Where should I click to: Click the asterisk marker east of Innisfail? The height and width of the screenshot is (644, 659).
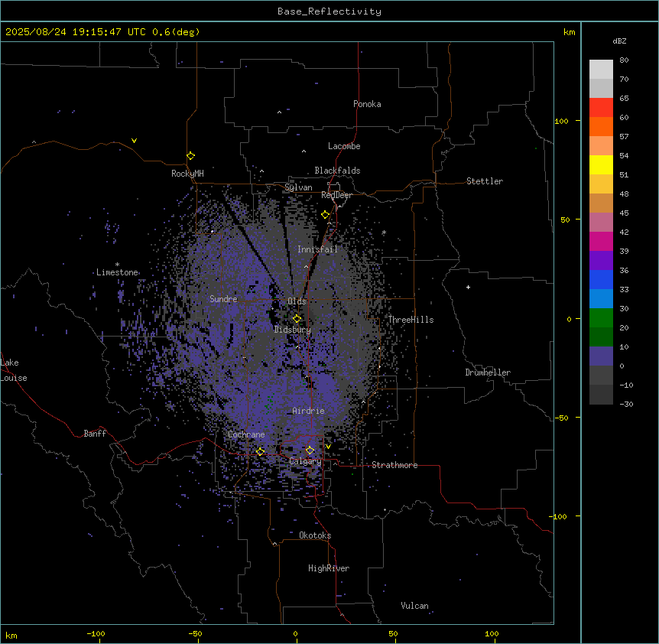384,233
